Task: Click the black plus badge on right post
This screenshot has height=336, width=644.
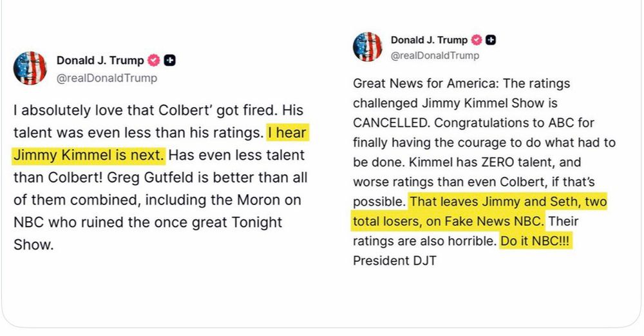Action: (x=490, y=40)
